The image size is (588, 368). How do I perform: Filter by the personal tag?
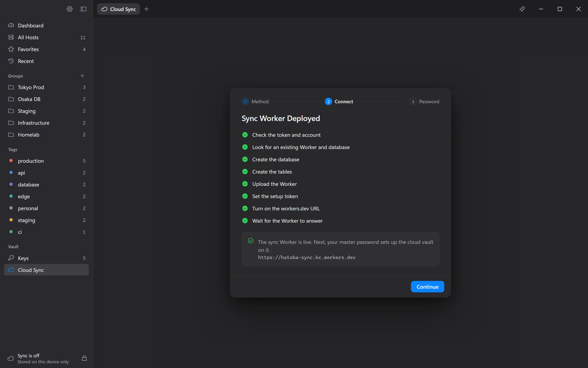pos(46,208)
